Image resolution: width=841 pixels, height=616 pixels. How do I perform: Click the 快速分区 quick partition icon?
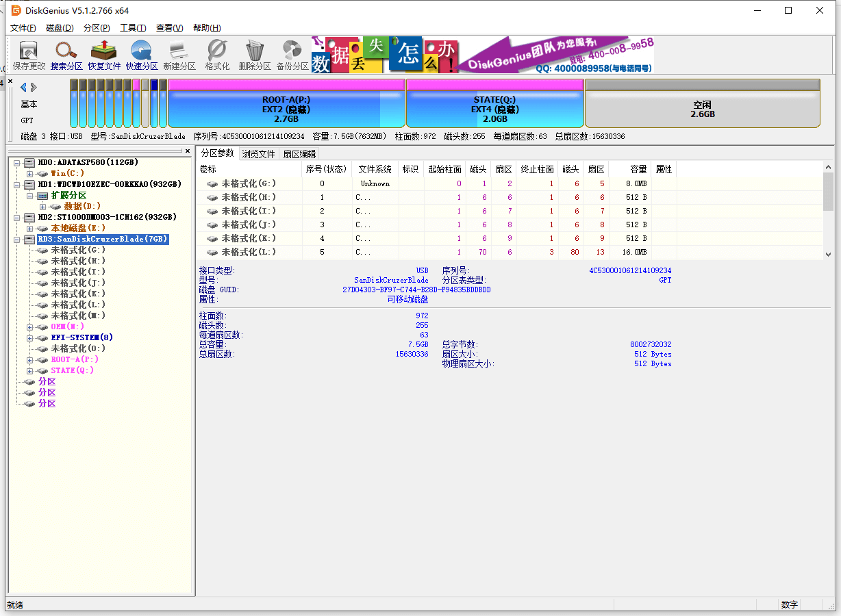142,55
